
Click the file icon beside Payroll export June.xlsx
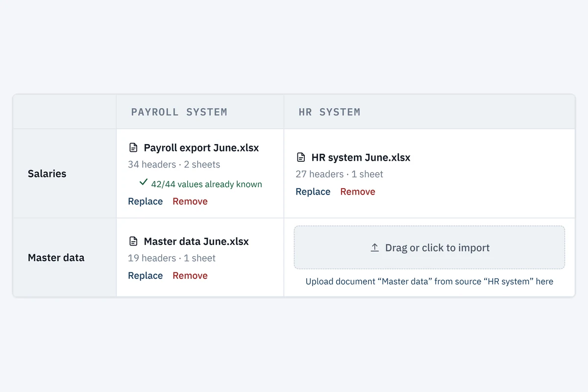coord(133,147)
